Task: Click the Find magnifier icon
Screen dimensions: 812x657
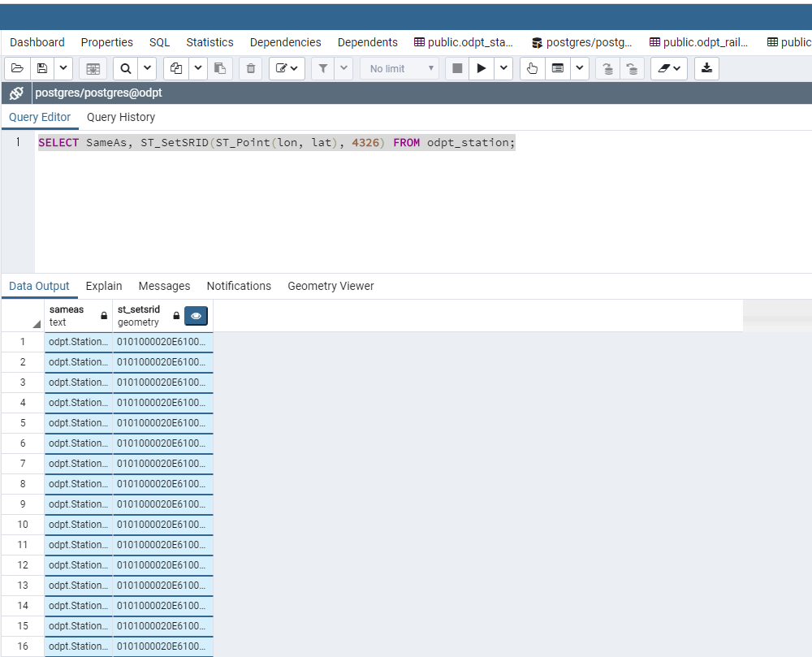Action: point(126,68)
